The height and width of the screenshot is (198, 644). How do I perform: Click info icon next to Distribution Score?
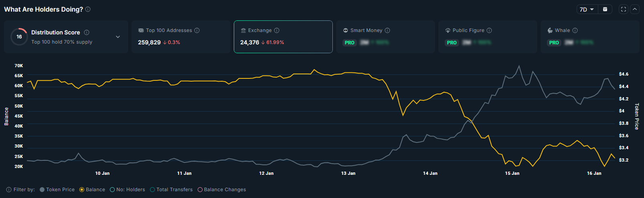[87, 32]
